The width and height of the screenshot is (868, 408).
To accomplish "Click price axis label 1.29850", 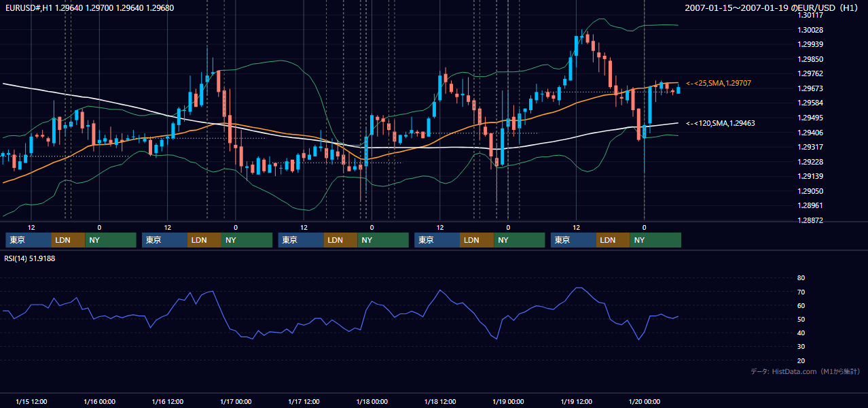I will (x=810, y=59).
